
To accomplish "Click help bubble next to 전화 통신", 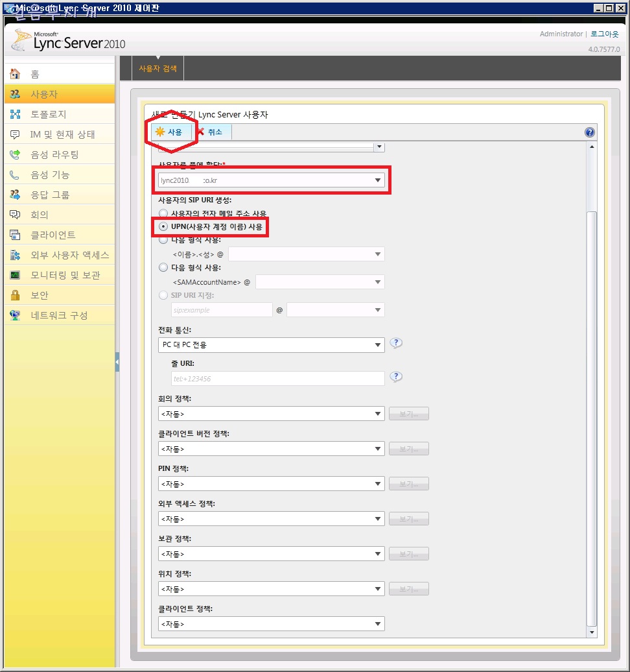I will [396, 343].
